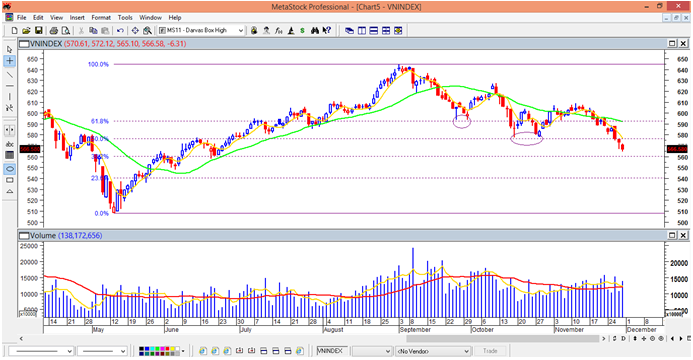This screenshot has width=693, height=360.
Task: Undo the last action with the arrow icon
Action: tap(120, 30)
